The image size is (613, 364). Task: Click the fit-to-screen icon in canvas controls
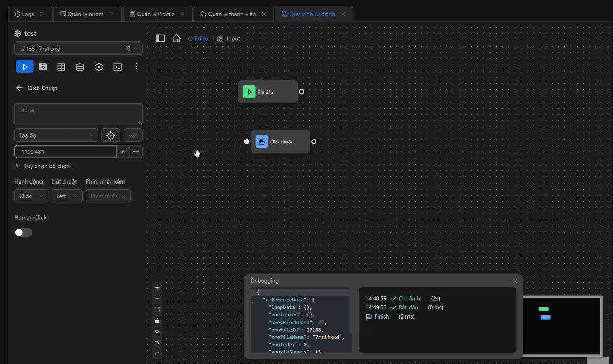point(157,309)
